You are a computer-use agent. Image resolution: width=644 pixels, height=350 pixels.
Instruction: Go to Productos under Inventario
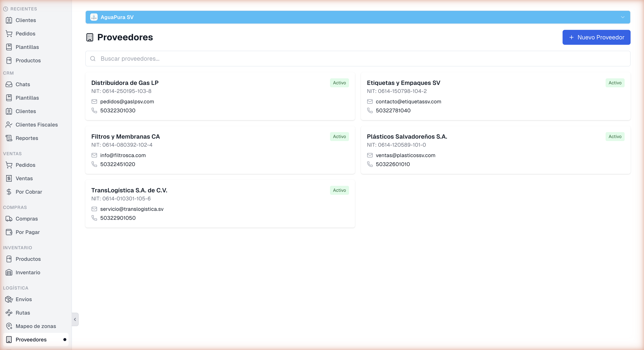(28, 259)
